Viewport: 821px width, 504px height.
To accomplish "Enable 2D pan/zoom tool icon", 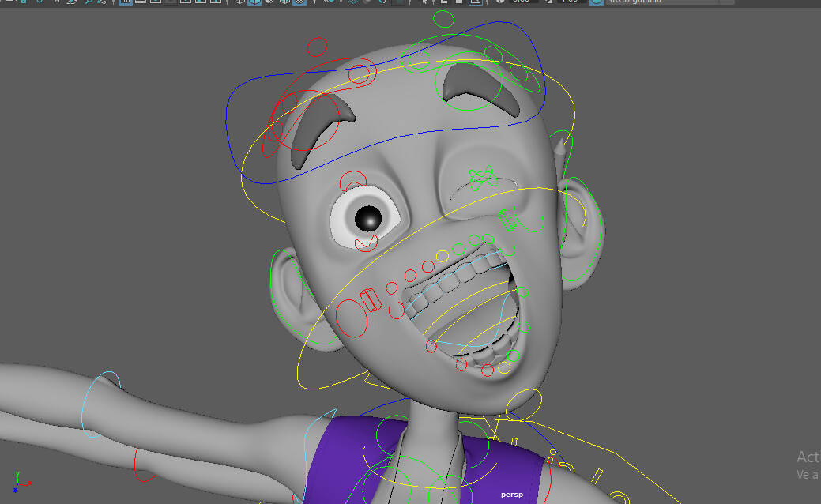I will pos(89,3).
